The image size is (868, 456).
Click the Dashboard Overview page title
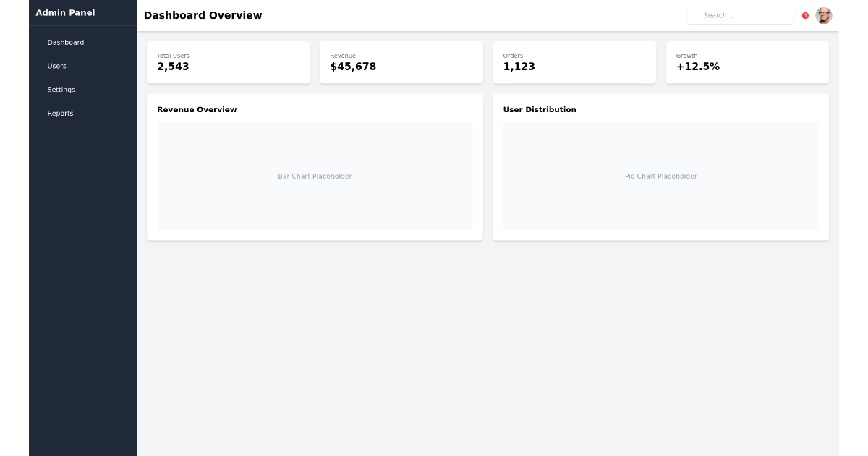[203, 15]
